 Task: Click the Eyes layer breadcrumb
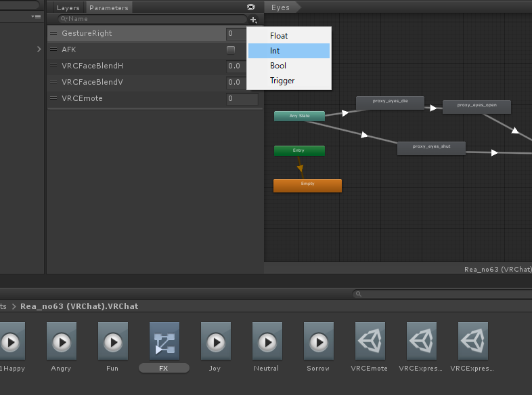click(x=282, y=7)
